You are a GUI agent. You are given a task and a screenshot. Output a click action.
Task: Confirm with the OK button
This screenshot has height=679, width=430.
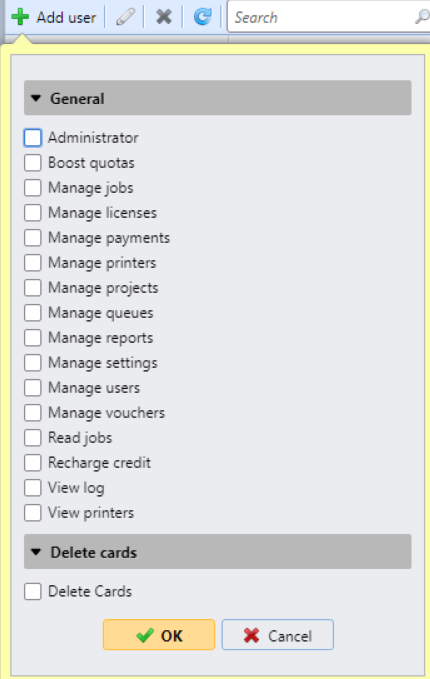coord(159,635)
